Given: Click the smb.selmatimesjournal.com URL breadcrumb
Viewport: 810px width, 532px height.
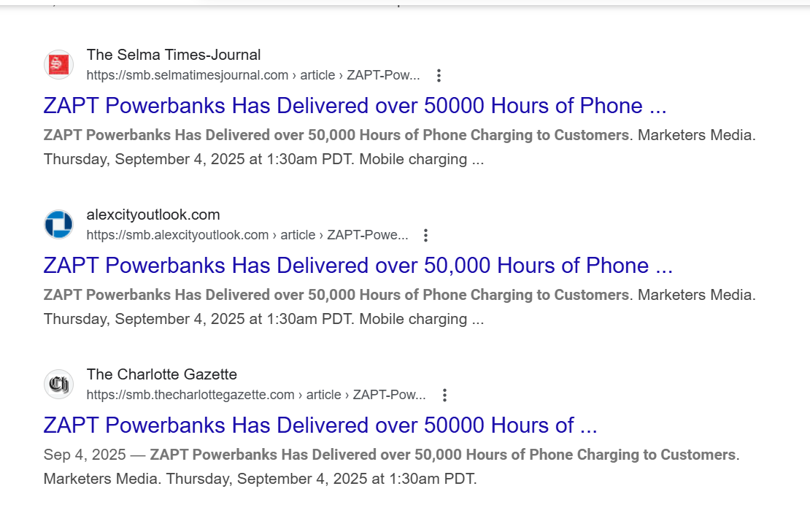Looking at the screenshot, I should (187, 75).
